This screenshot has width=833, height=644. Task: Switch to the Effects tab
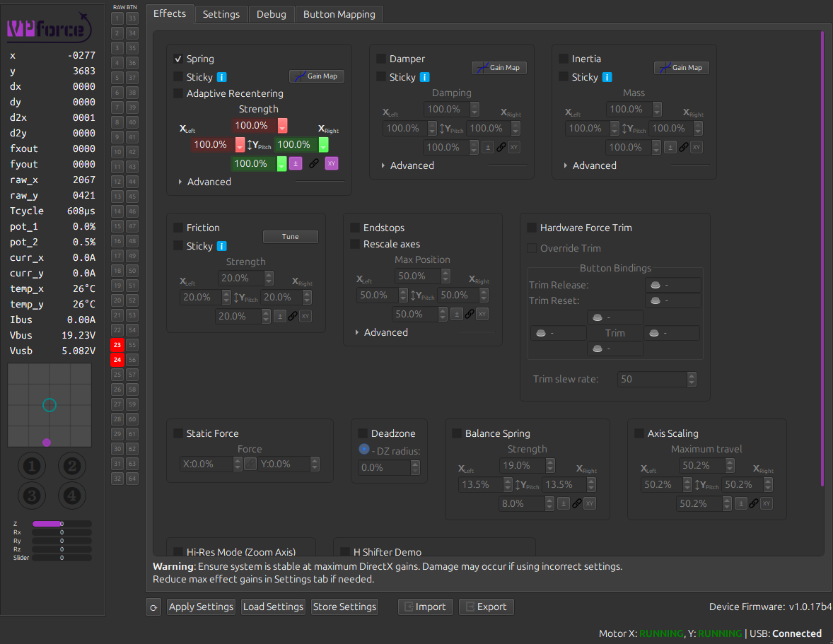pyautogui.click(x=170, y=14)
